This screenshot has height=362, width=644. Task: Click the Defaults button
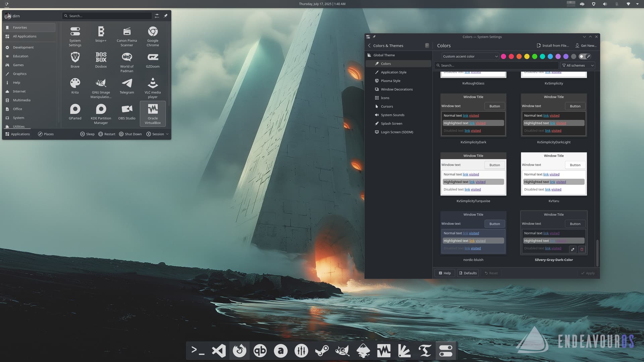468,273
